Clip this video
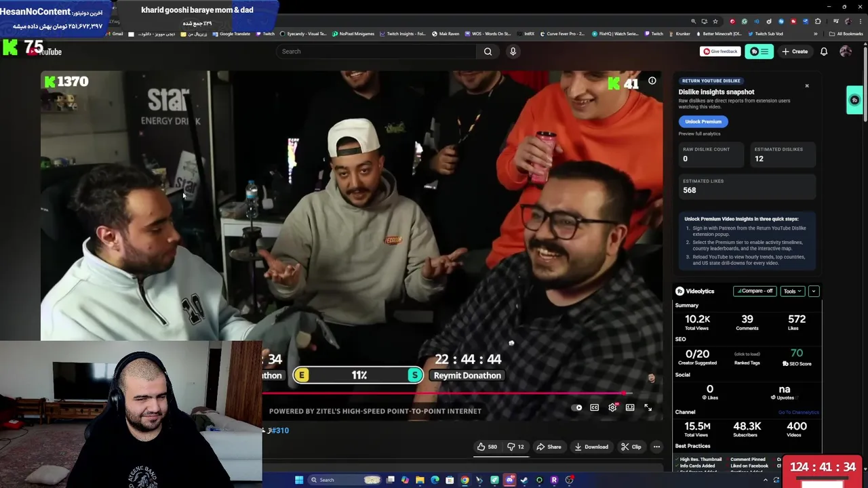 631,447
